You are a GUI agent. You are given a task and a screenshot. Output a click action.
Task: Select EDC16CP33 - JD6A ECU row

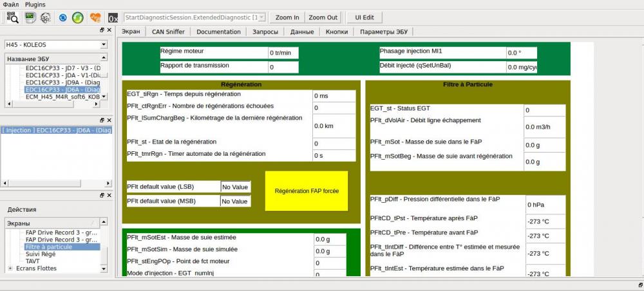[62, 89]
